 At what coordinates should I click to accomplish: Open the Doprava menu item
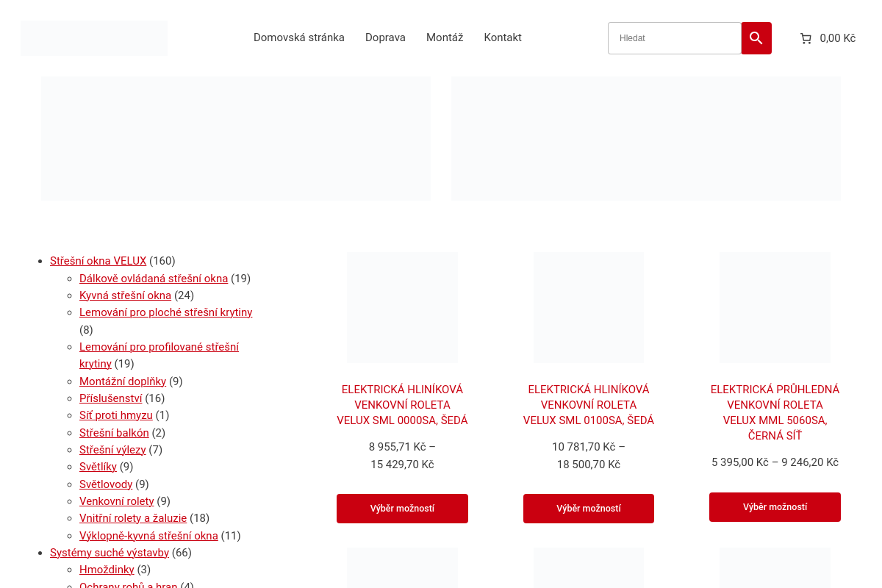385,37
